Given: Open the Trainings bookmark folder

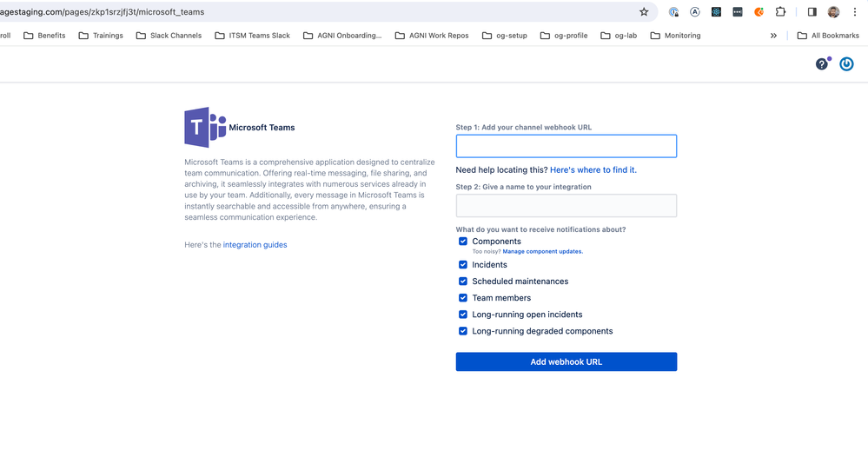Looking at the screenshot, I should pyautogui.click(x=101, y=36).
